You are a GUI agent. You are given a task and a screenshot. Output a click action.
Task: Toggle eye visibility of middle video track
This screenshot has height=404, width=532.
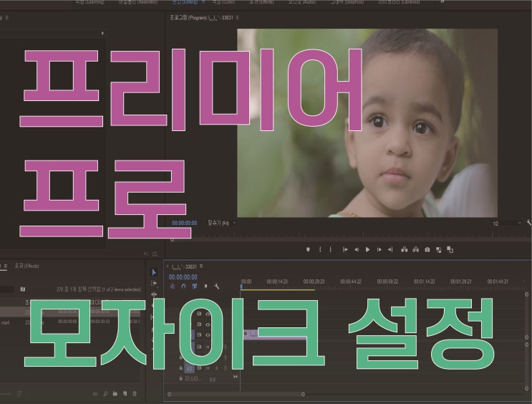tap(208, 324)
